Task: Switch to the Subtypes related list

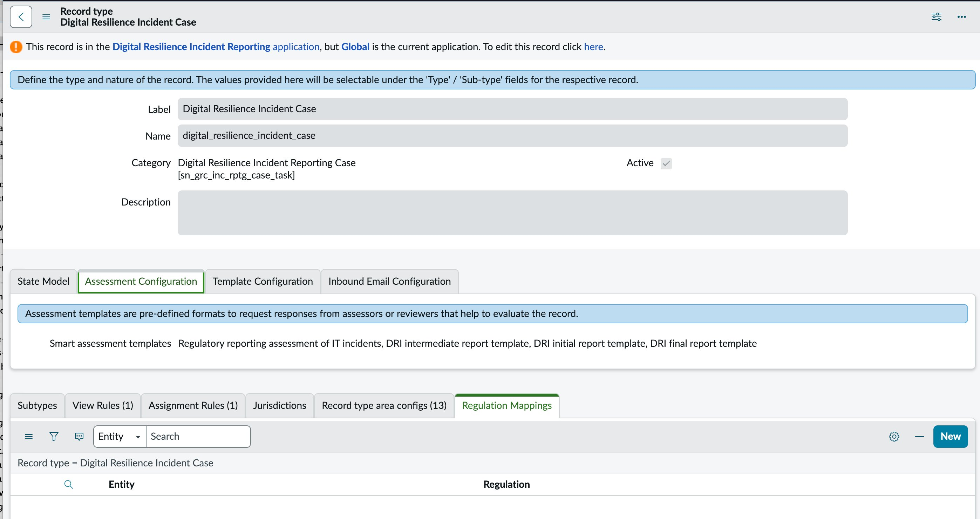Action: pos(37,405)
